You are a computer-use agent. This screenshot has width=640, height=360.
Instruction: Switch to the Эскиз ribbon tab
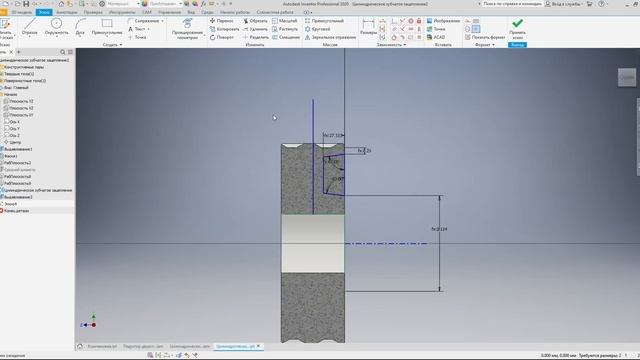[44, 12]
